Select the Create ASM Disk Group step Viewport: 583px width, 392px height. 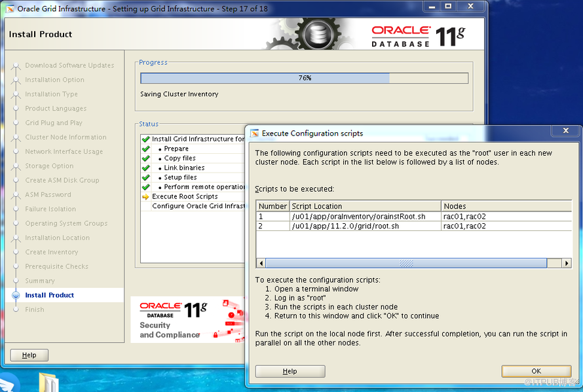coord(62,180)
